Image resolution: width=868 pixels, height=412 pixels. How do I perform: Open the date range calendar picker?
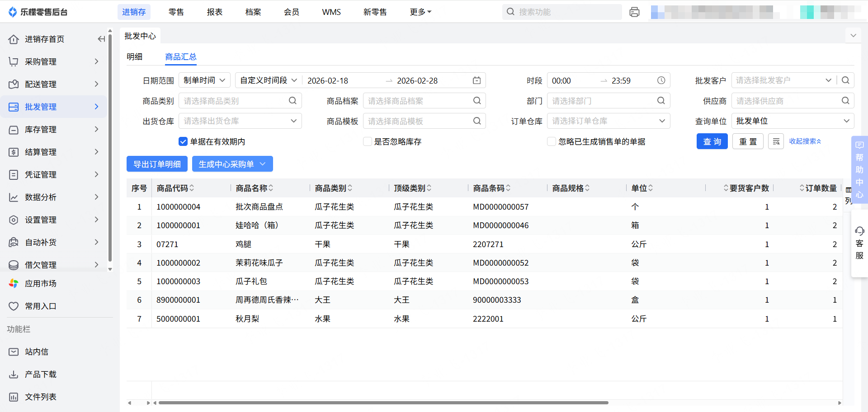476,80
